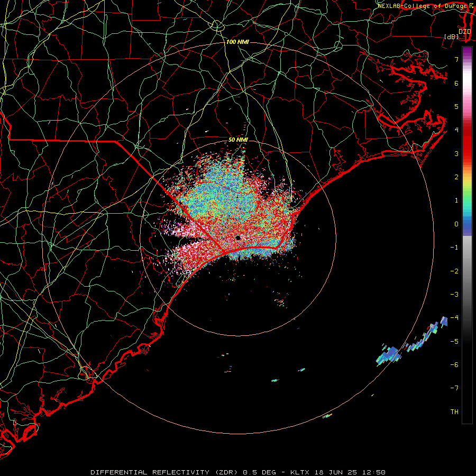Click the "0" value on the color scale

(456, 224)
